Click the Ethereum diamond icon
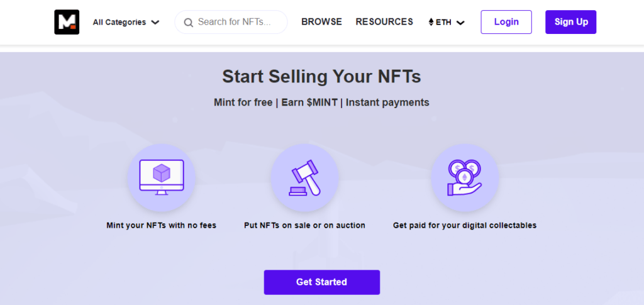 tap(431, 22)
